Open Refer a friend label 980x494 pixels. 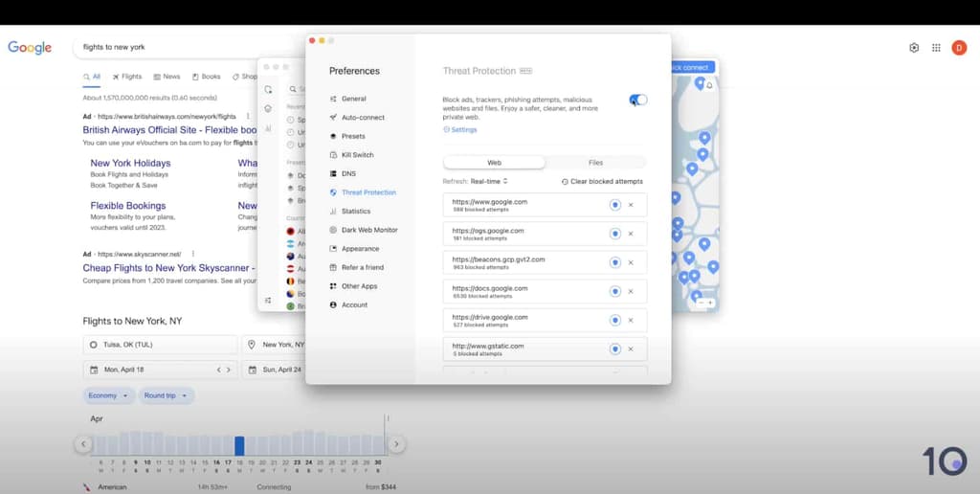pyautogui.click(x=363, y=268)
